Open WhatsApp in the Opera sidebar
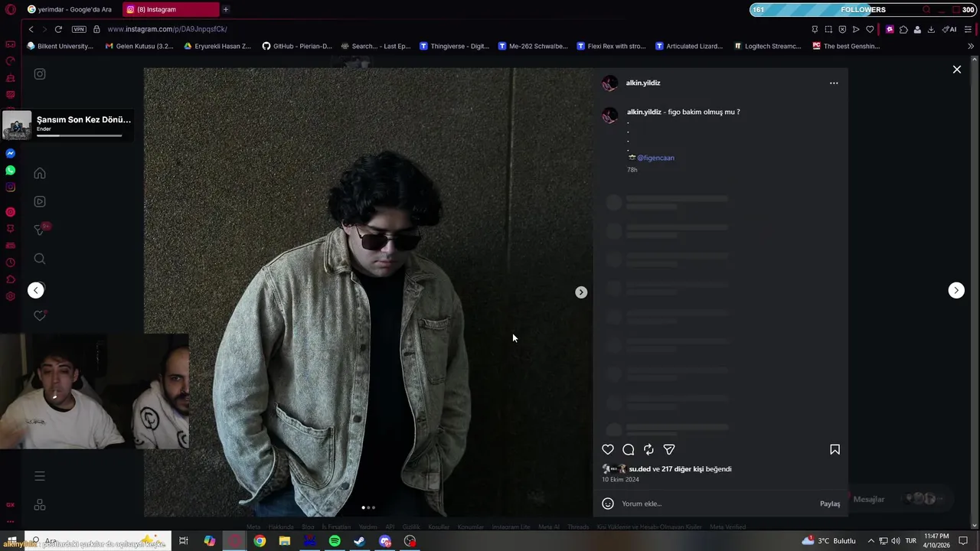 (x=10, y=171)
